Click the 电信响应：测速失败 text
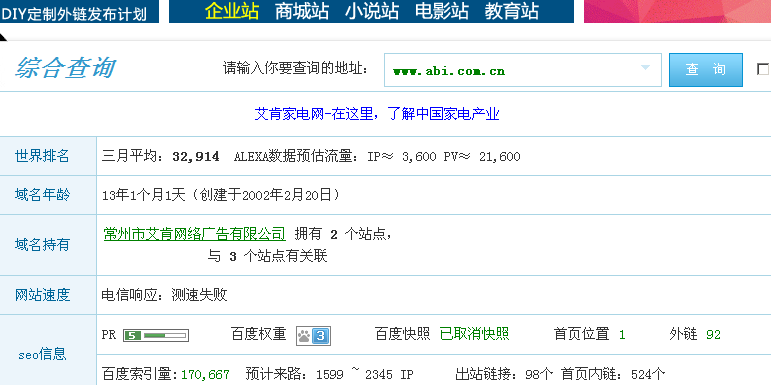 [x=164, y=295]
